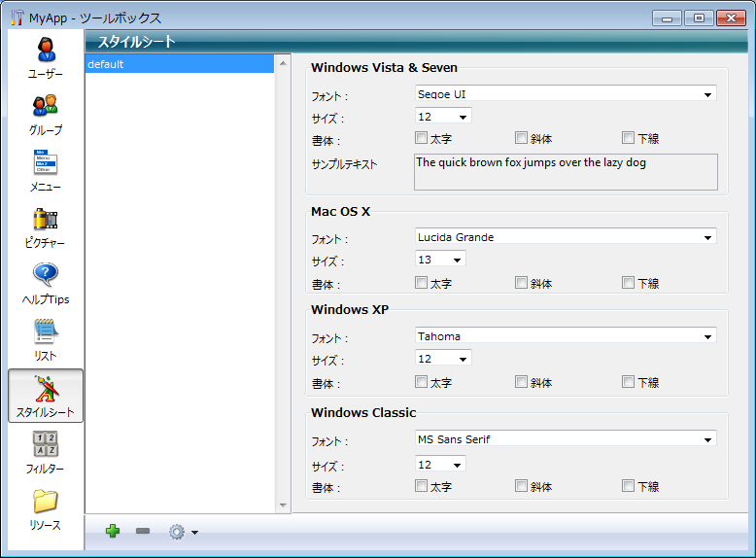
Task: Enable 太字 bold for Windows Vista & Seven
Action: coord(422,138)
